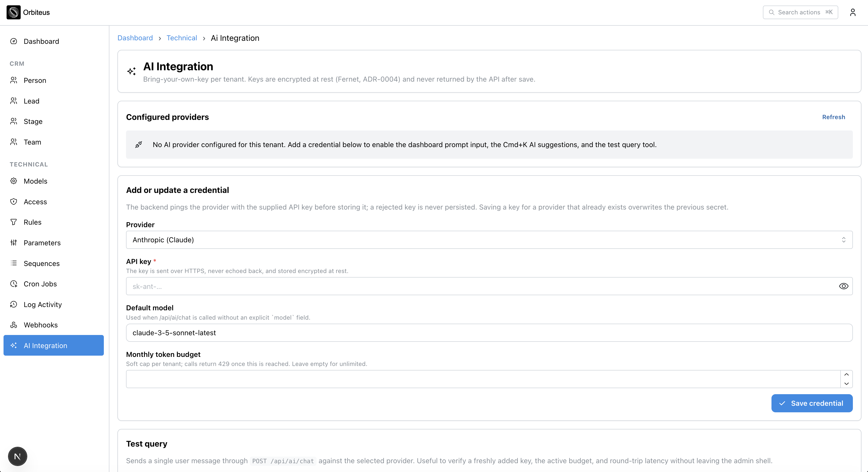Click the Lead sidebar icon

tap(14, 101)
